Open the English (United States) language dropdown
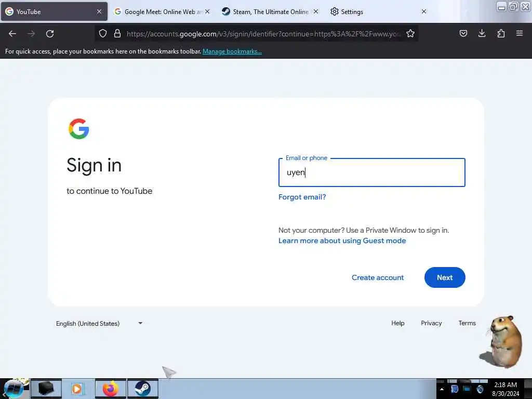 (99, 323)
